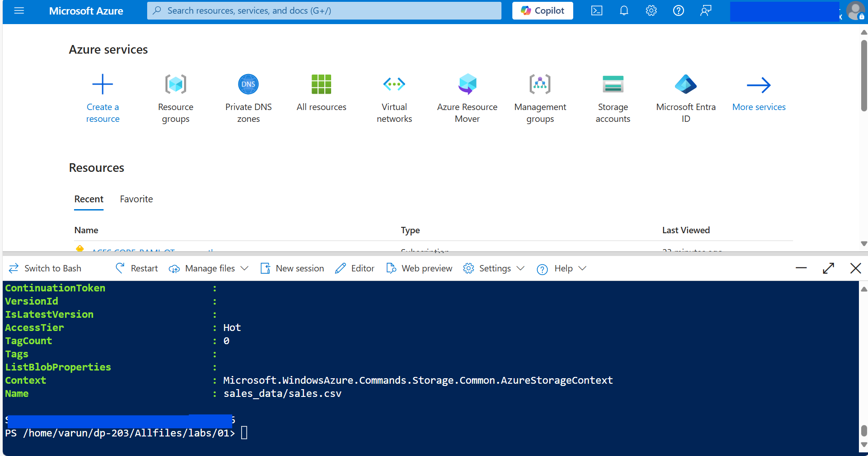Switch to the Favorite resources tab
Viewport: 868px width, 456px height.
point(136,199)
